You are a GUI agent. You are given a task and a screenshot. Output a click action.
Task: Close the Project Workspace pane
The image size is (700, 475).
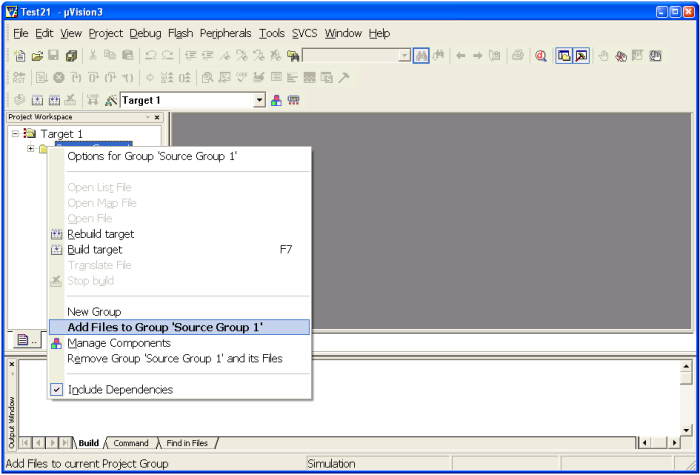[157, 117]
